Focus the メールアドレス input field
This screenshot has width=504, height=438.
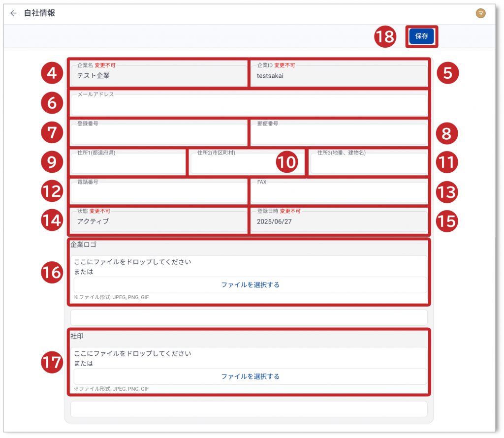point(249,105)
